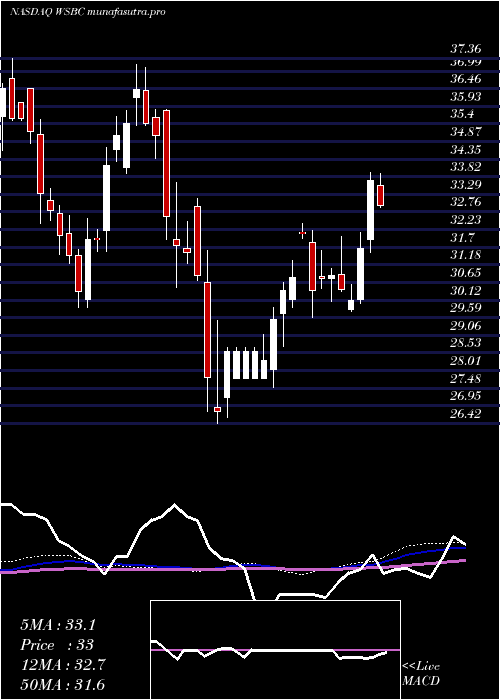Viewport: 500px width, 700px height.
Task: Select the 37.36 price axis label
Action: (x=466, y=48)
